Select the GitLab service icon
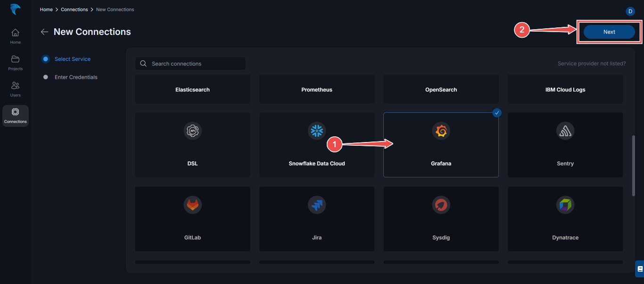 192,205
